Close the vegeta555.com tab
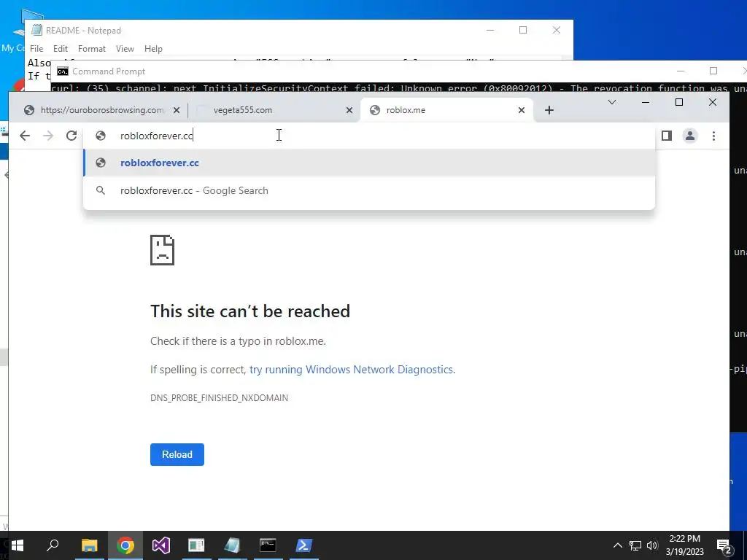Image resolution: width=747 pixels, height=560 pixels. coord(349,110)
